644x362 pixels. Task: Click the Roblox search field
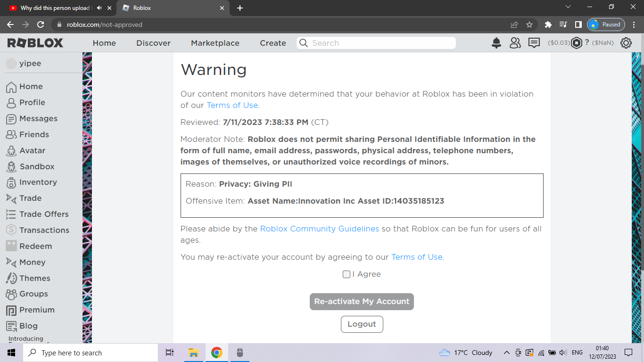pos(376,43)
